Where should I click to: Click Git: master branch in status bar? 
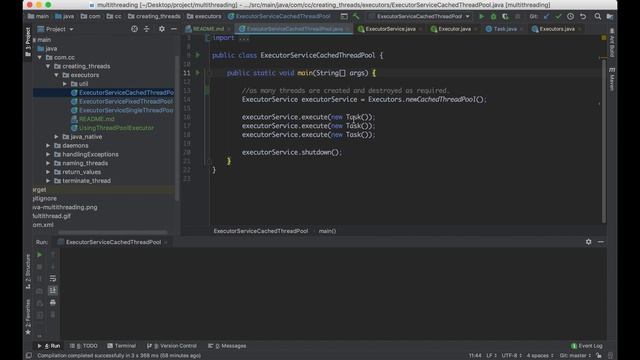(575, 356)
